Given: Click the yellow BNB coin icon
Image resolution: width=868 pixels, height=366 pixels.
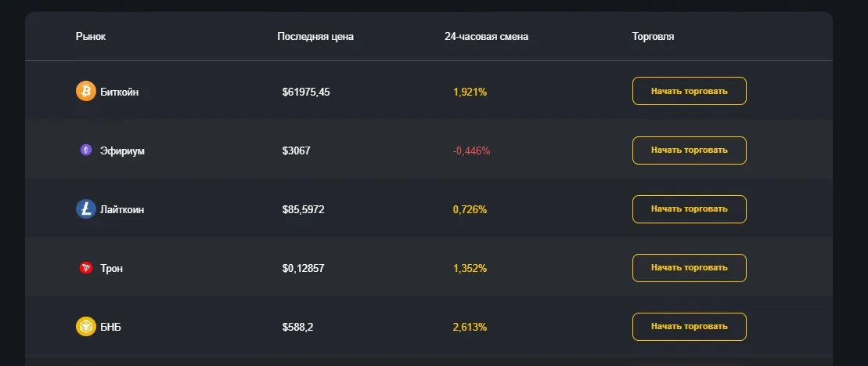Looking at the screenshot, I should pos(86,327).
